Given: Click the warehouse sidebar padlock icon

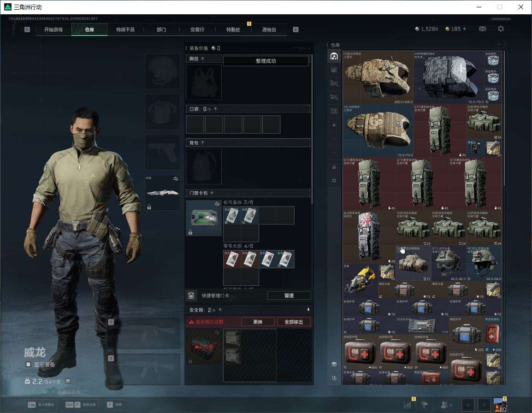Looking at the screenshot, I should point(334,166).
